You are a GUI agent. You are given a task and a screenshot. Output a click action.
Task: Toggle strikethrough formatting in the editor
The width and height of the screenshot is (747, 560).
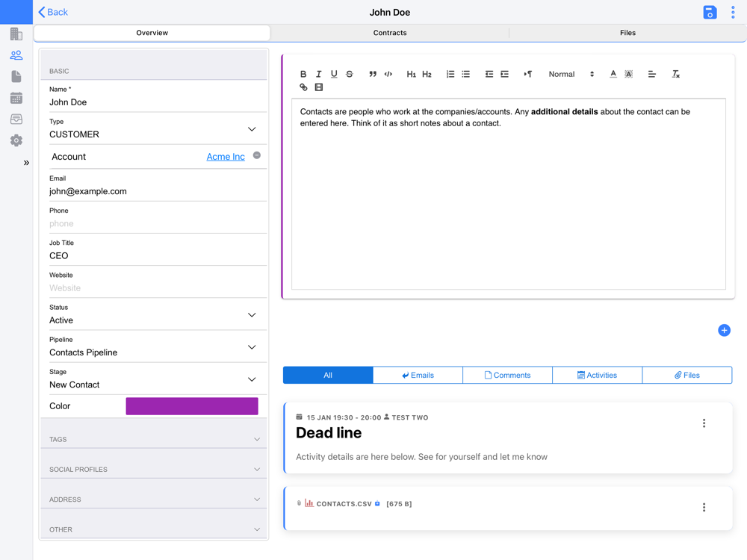pyautogui.click(x=349, y=74)
